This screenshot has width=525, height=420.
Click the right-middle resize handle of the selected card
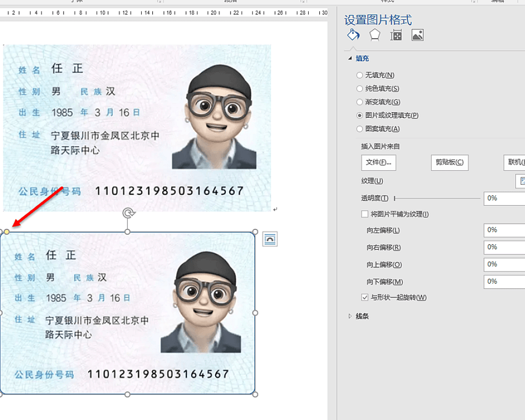coord(255,313)
